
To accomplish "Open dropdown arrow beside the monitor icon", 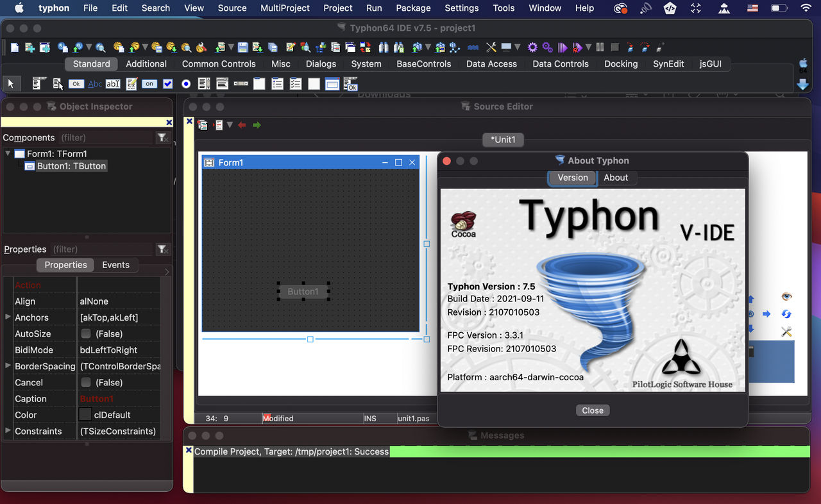I will pos(517,47).
